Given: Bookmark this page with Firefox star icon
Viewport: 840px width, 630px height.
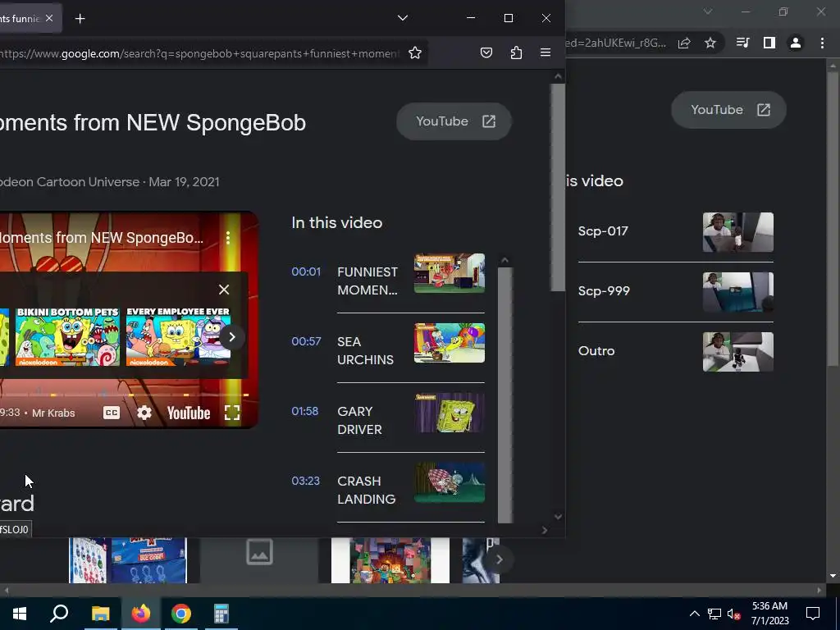Looking at the screenshot, I should point(414,52).
